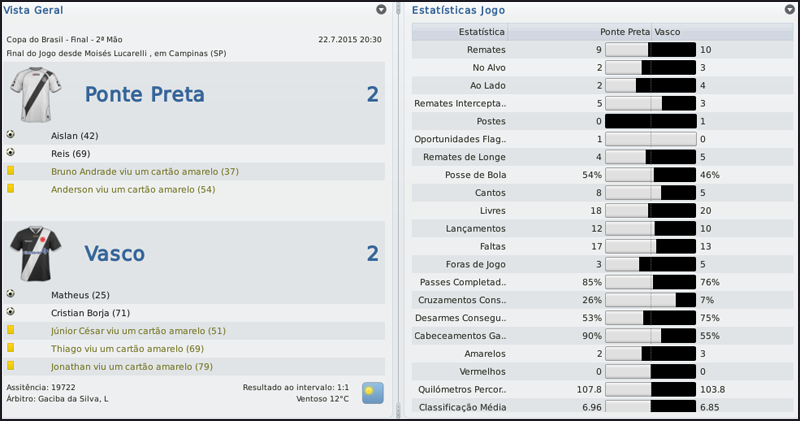Open Júnior César yellow card event

point(139,331)
